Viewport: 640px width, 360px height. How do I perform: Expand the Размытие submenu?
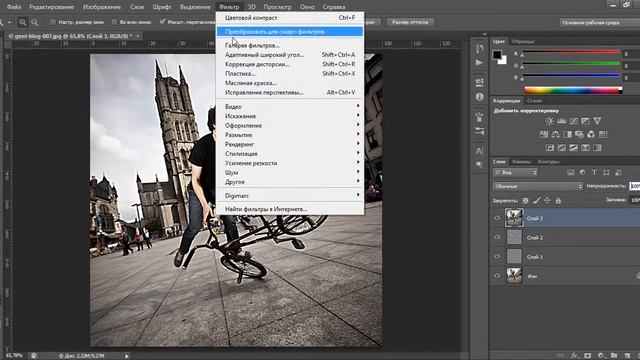point(290,135)
